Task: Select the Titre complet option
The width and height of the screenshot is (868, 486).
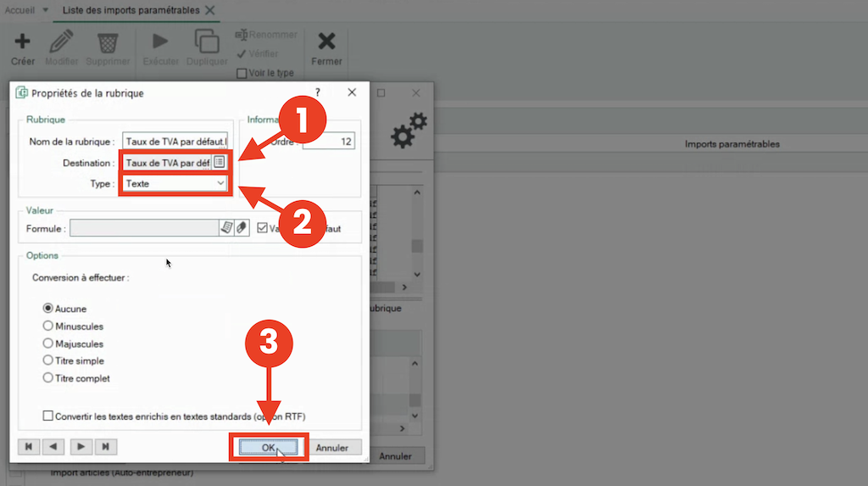Action: [48, 378]
